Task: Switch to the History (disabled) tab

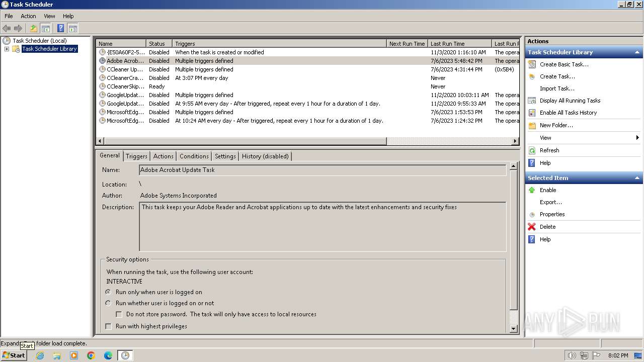Action: pos(265,156)
